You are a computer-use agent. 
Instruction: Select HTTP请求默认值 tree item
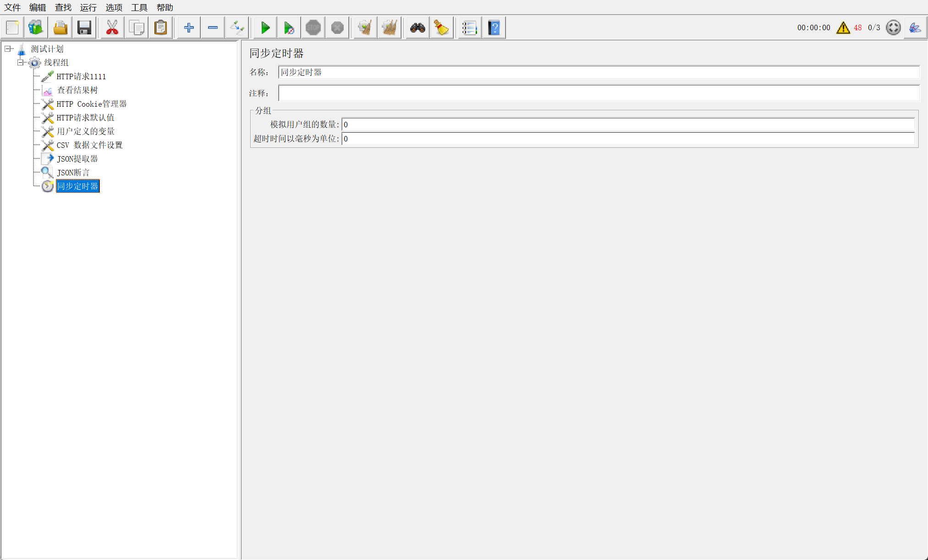[85, 118]
